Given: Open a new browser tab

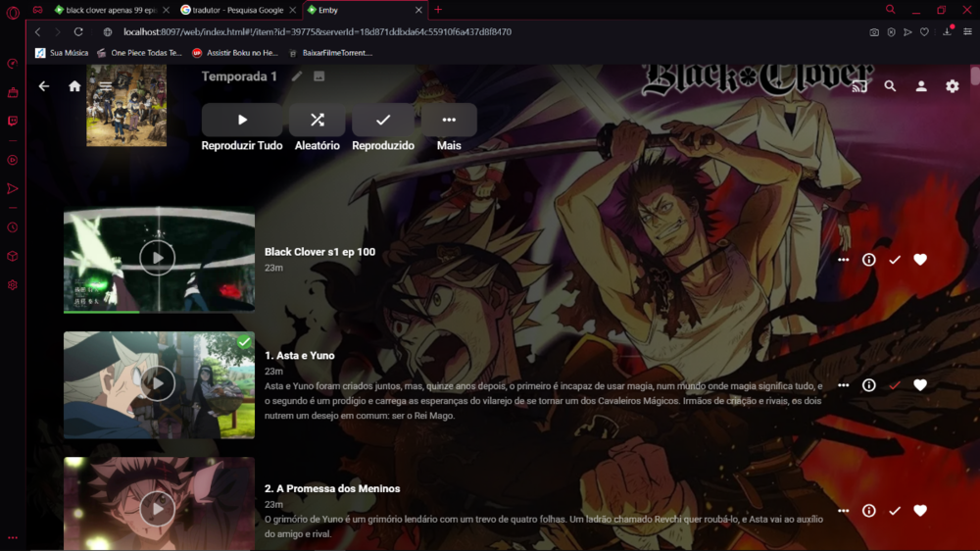Looking at the screenshot, I should pyautogui.click(x=438, y=10).
